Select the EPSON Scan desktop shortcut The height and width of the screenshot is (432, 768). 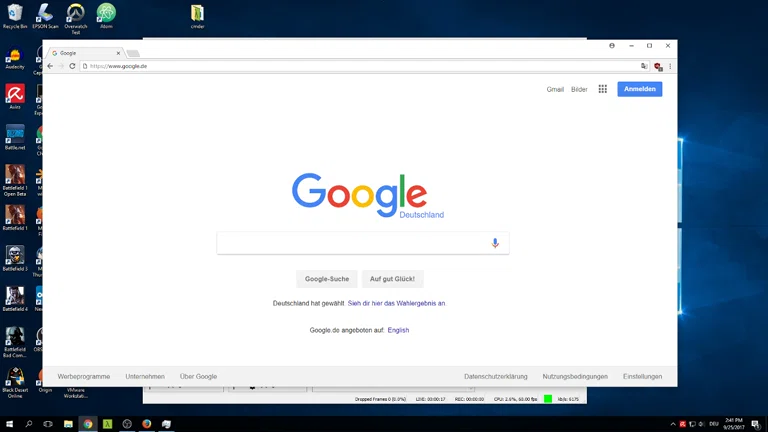pos(46,16)
